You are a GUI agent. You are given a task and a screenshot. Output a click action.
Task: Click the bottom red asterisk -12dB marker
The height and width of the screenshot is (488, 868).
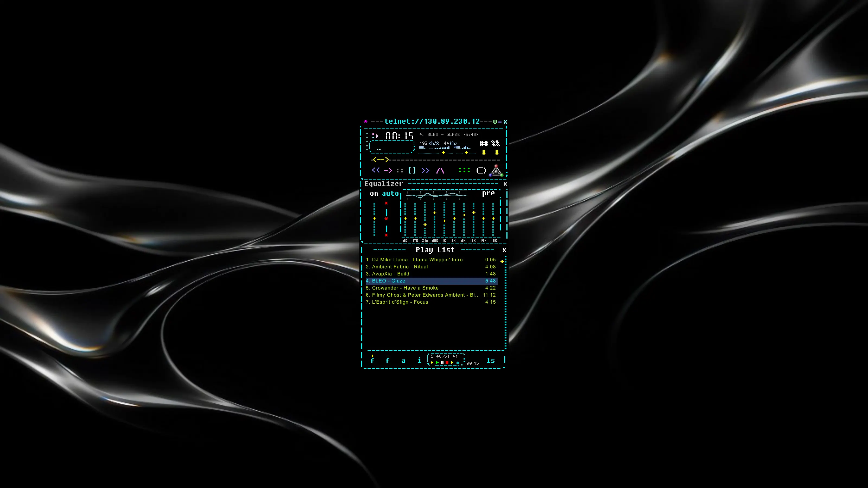click(387, 235)
